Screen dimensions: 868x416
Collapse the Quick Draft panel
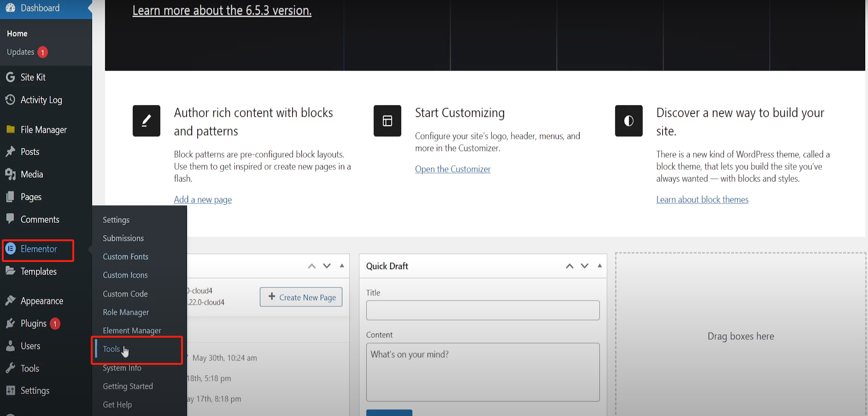coord(599,266)
